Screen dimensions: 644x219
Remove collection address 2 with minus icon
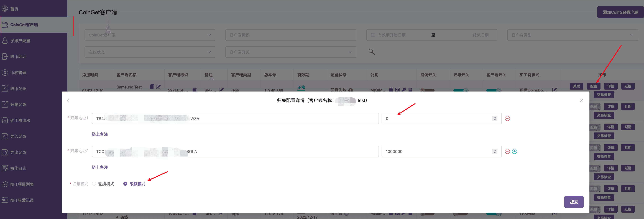507,151
